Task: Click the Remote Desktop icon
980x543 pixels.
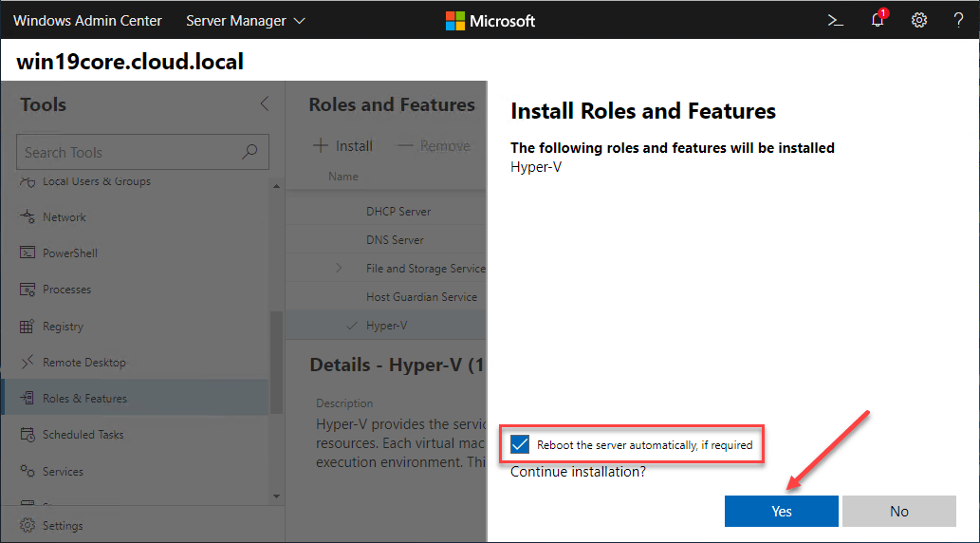Action: (x=27, y=363)
